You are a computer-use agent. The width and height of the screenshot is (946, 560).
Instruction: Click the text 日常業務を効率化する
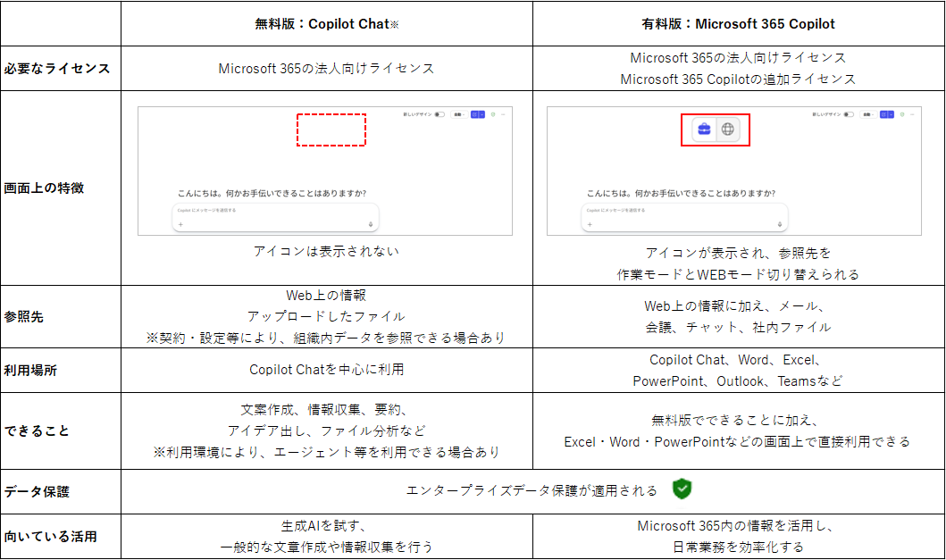click(738, 547)
